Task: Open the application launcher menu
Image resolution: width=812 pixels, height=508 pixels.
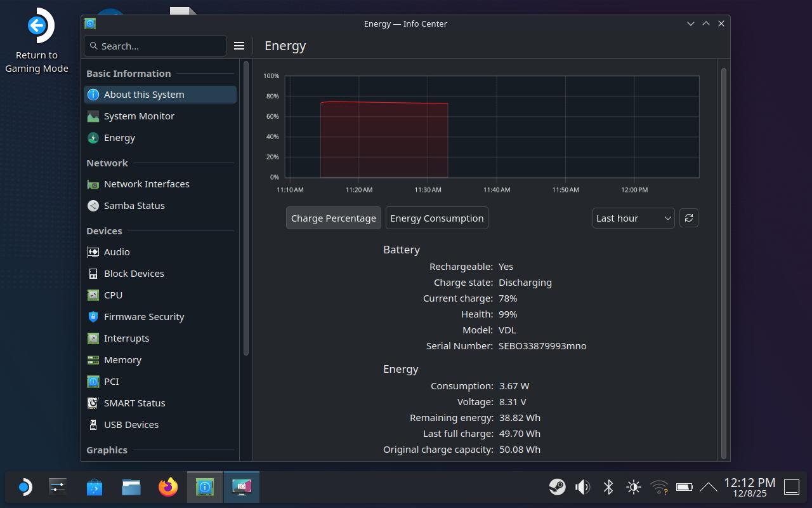Action: [x=24, y=487]
